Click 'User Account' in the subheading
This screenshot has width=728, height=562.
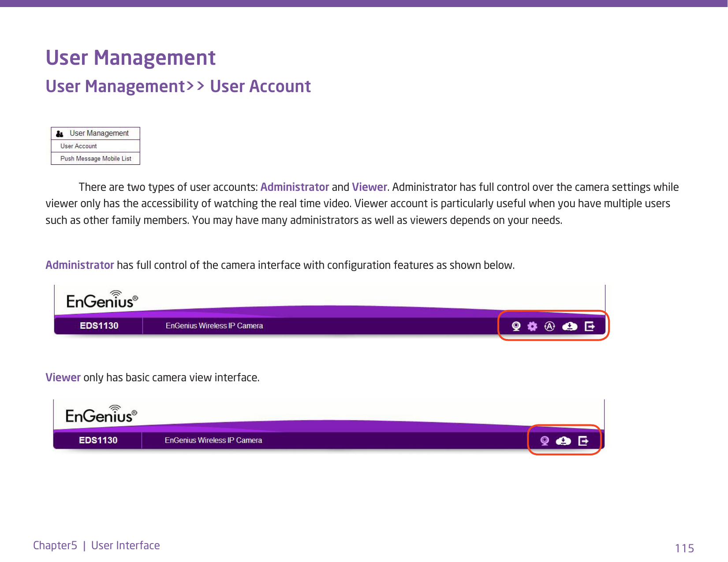click(261, 86)
